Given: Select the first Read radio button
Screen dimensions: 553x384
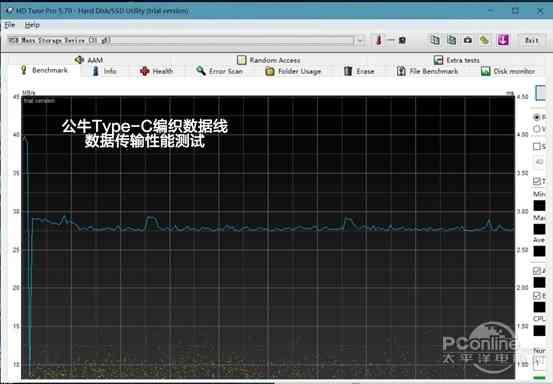Looking at the screenshot, I should click(x=537, y=117).
